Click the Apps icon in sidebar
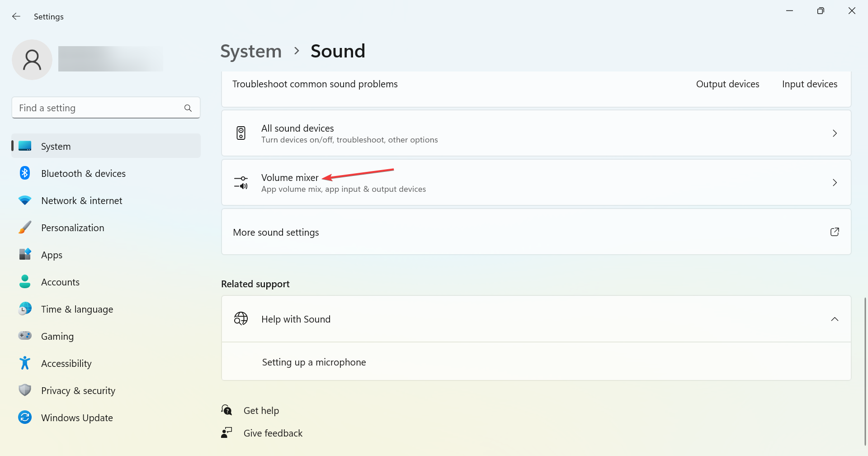Viewport: 868px width, 456px height. (x=25, y=254)
